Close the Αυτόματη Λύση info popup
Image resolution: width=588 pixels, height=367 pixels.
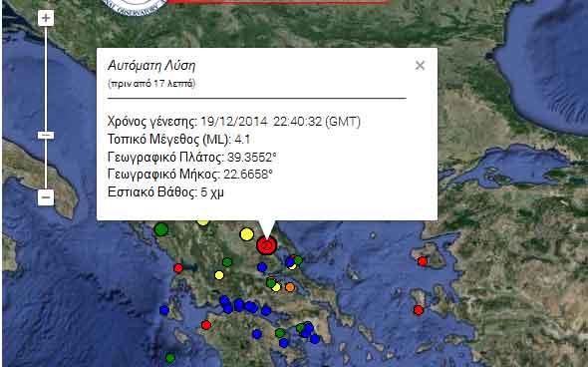[x=420, y=66]
